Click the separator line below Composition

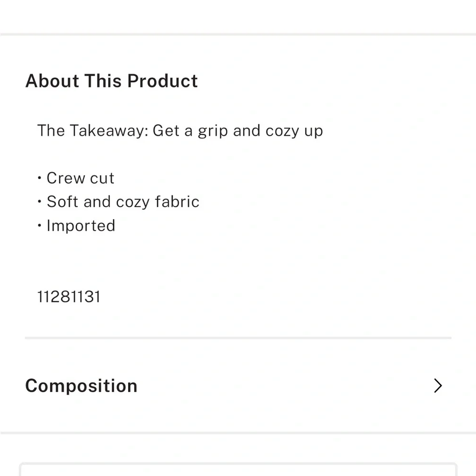point(238,433)
